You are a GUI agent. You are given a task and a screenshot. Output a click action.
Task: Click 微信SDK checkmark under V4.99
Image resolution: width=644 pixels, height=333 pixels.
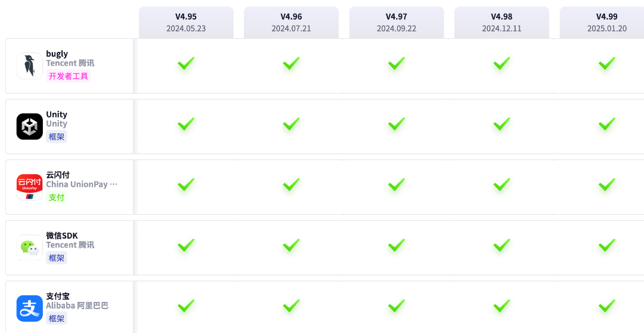(606, 245)
